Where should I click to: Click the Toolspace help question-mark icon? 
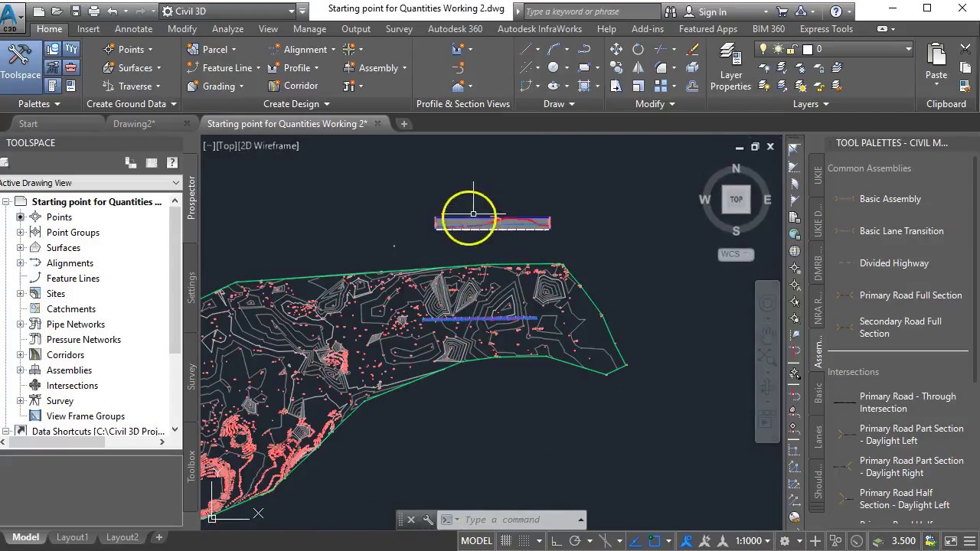172,162
